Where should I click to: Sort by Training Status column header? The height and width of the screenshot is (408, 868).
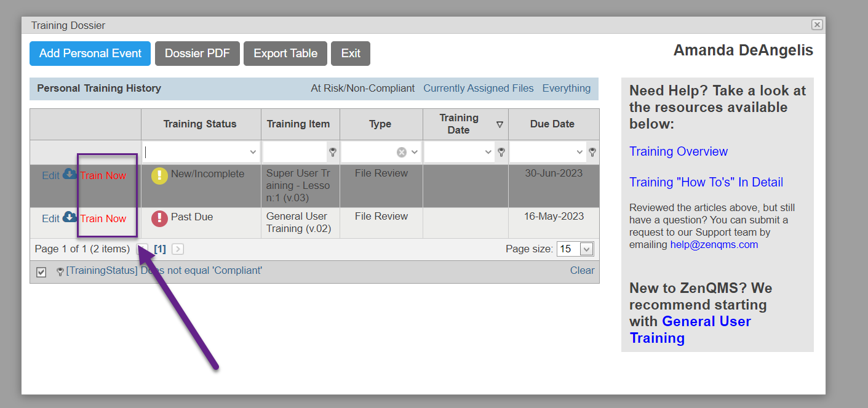pyautogui.click(x=200, y=124)
